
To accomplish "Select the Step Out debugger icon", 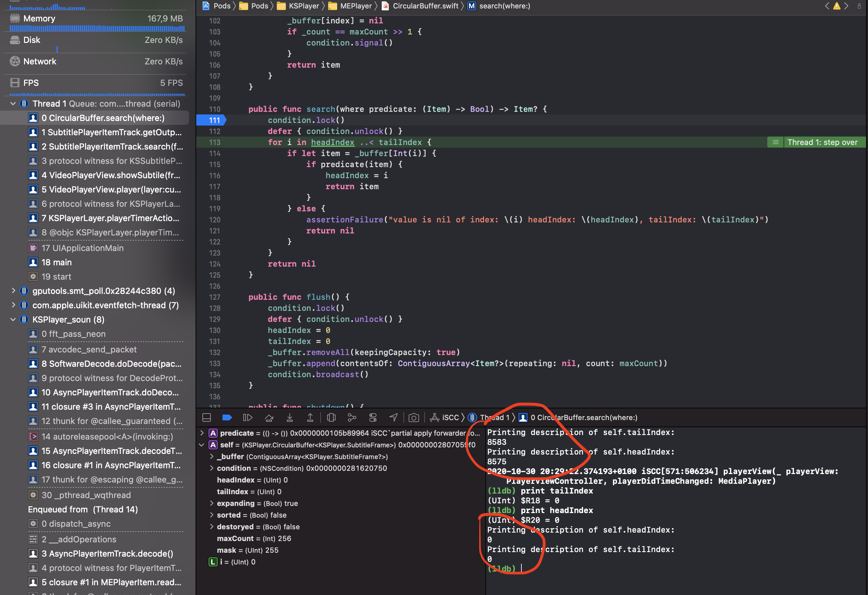I will click(310, 417).
